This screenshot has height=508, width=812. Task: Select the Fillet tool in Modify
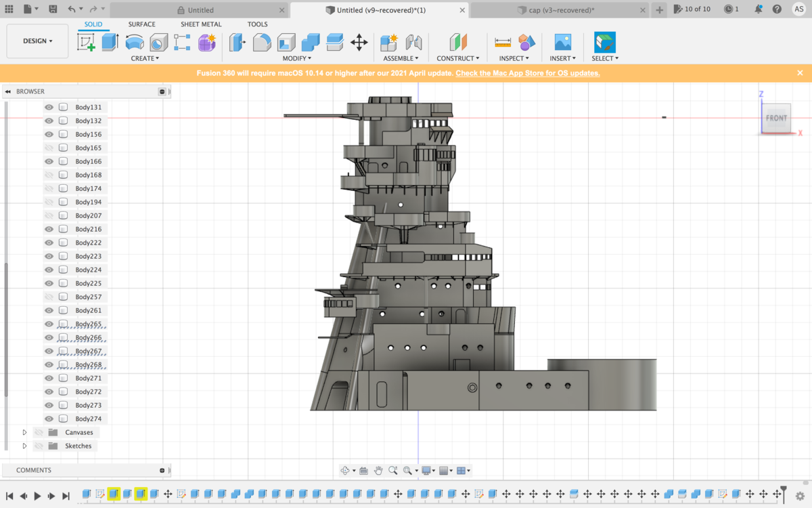click(x=262, y=43)
